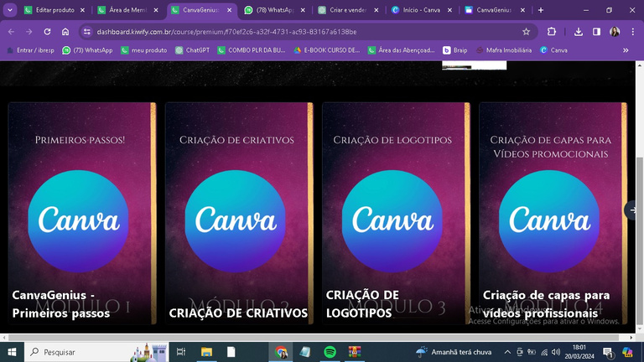644x362 pixels.
Task: Open the Criação de capas para vídeos card
Action: (553, 214)
